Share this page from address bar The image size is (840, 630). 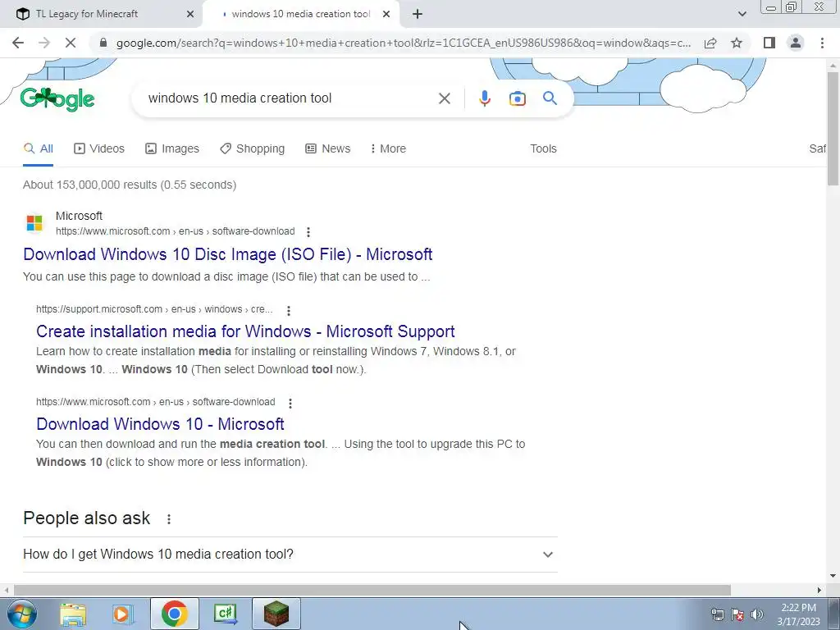pos(710,43)
